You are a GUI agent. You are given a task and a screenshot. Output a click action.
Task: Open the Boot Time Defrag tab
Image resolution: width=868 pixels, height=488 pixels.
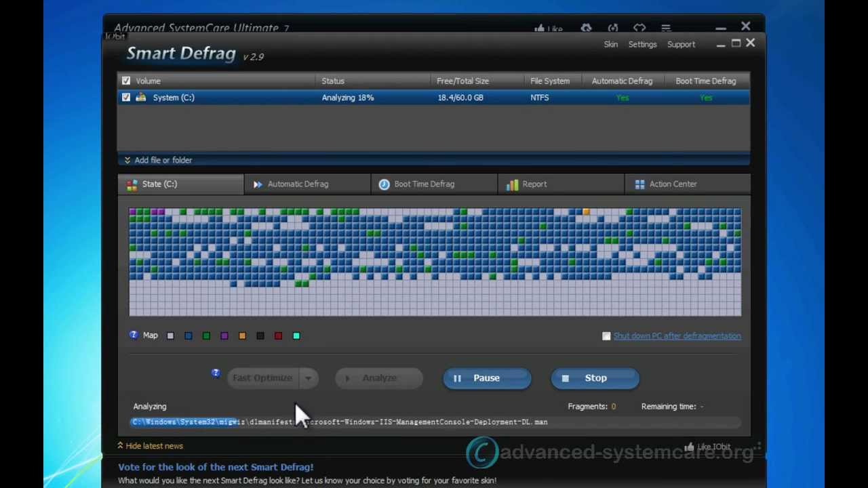(434, 184)
